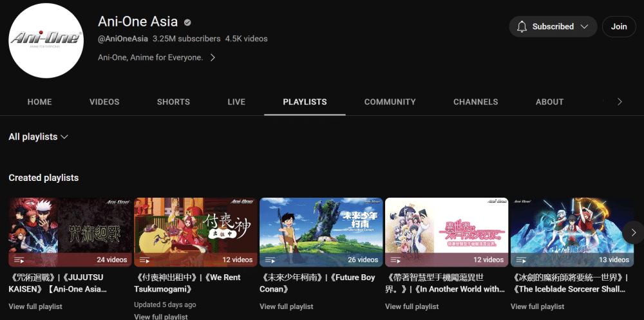Click the playlist icon on Tsukumogami thumbnail

(144, 260)
